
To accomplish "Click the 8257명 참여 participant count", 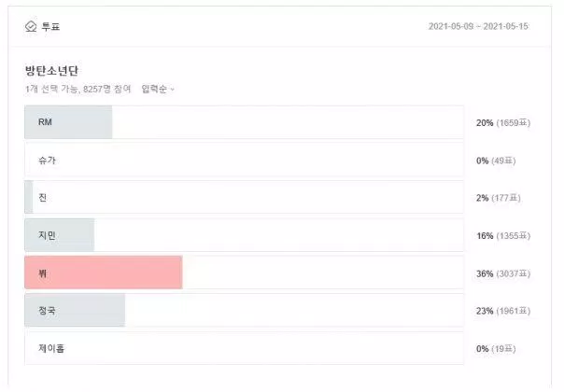I will [106, 89].
